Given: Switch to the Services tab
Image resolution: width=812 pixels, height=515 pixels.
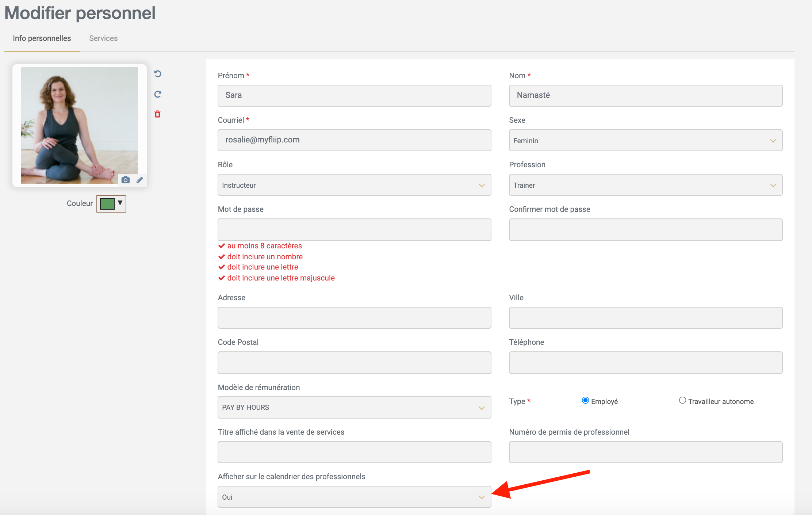Looking at the screenshot, I should tap(103, 38).
